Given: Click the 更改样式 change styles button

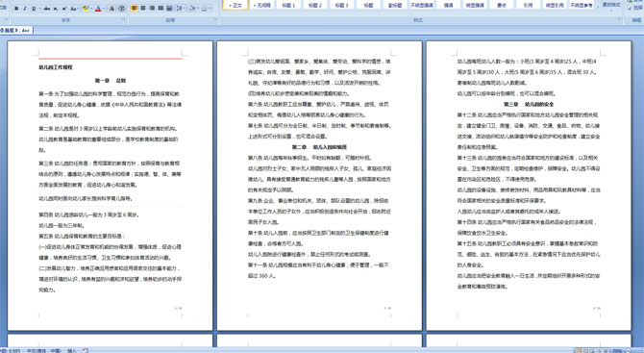Looking at the screenshot, I should point(611,5).
